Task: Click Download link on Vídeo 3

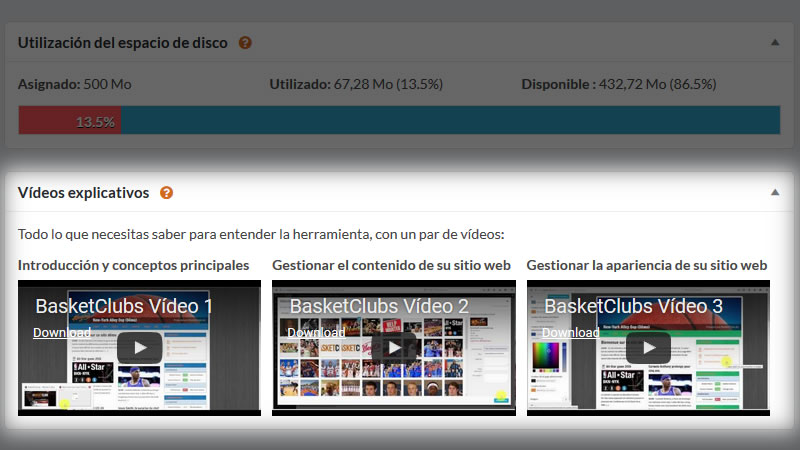Action: pos(570,333)
